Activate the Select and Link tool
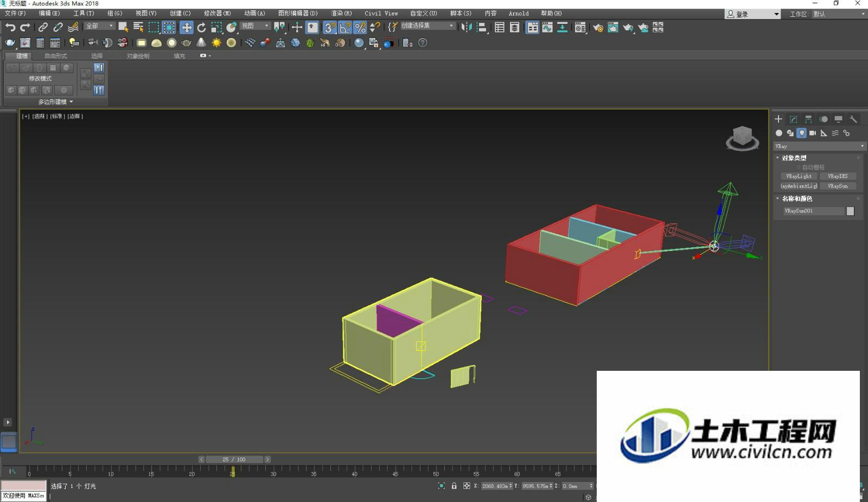 tap(43, 27)
